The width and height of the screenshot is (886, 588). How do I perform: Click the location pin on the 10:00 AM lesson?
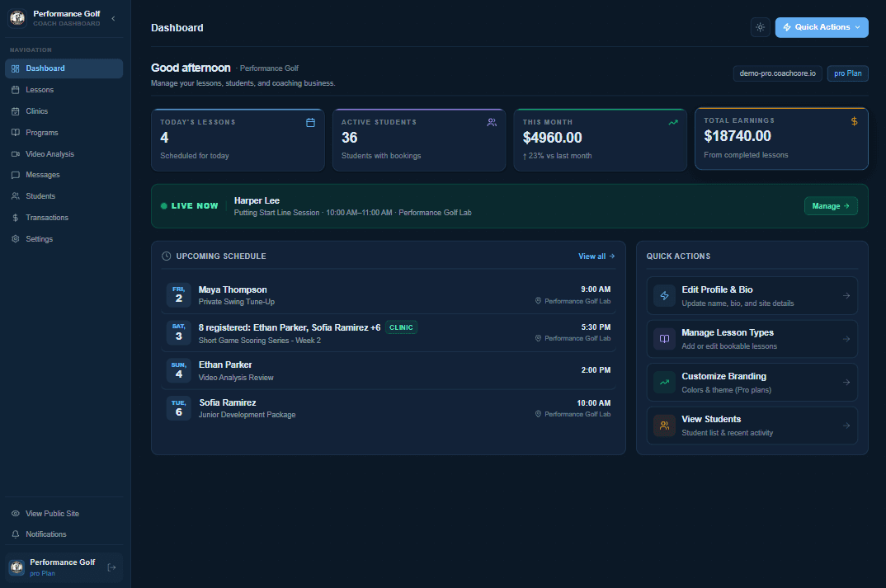pos(538,414)
